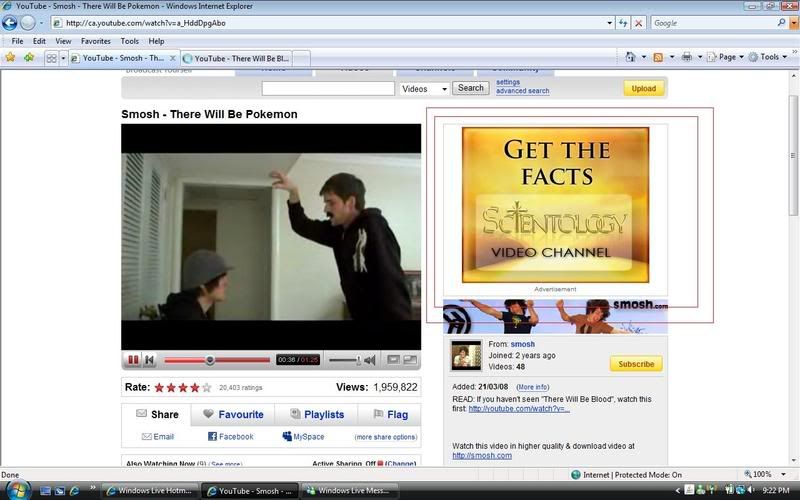The height and width of the screenshot is (500, 800).
Task: Click the Scientology video channel advertisement
Action: 555,205
